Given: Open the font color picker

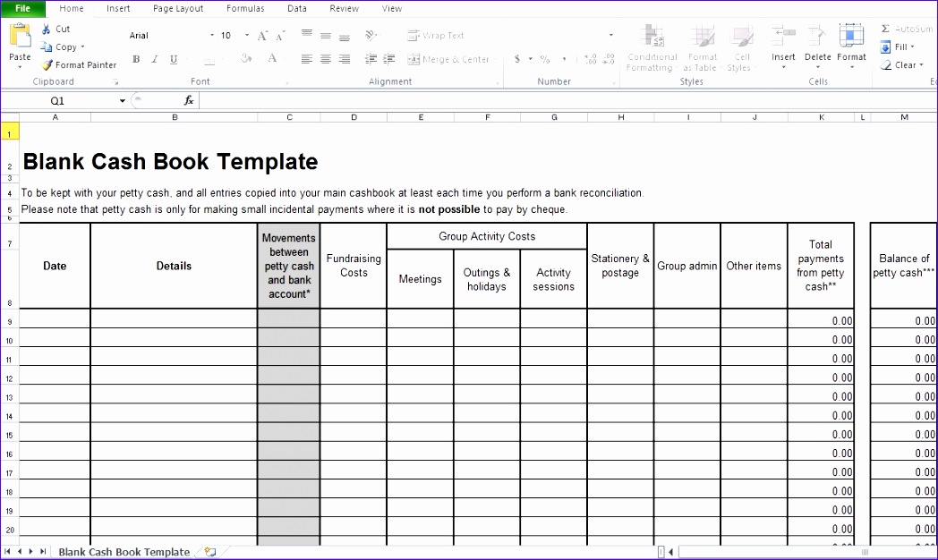Looking at the screenshot, I should click(x=272, y=59).
